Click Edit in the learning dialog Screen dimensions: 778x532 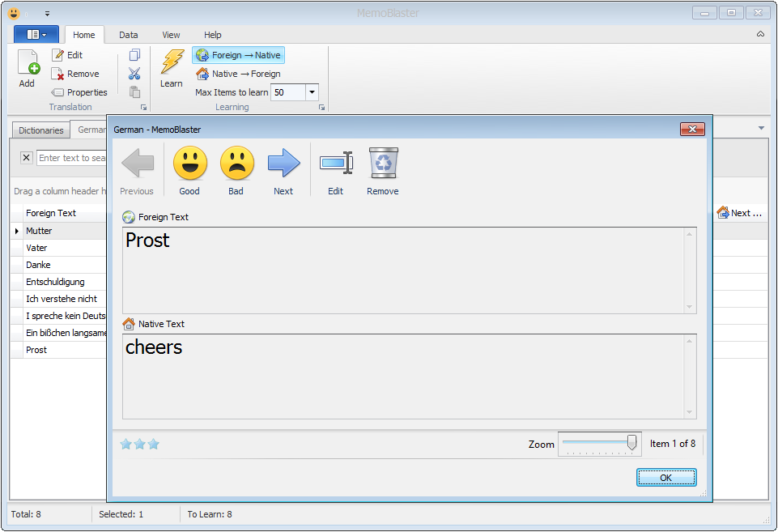tap(336, 171)
